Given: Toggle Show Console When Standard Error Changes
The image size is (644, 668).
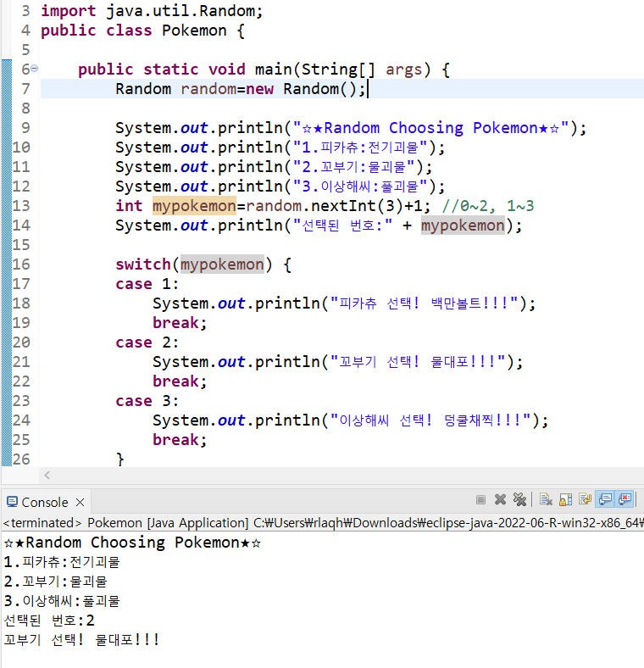Looking at the screenshot, I should pos(625,499).
